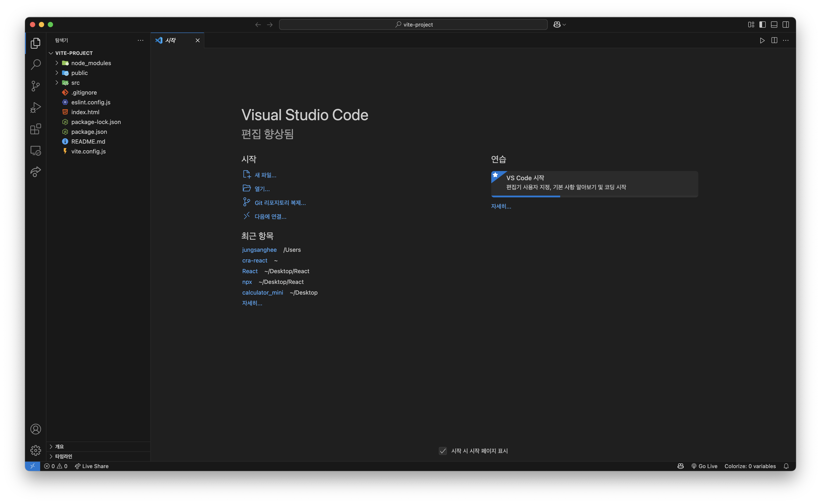Open the Accounts menu icon

pos(36,429)
